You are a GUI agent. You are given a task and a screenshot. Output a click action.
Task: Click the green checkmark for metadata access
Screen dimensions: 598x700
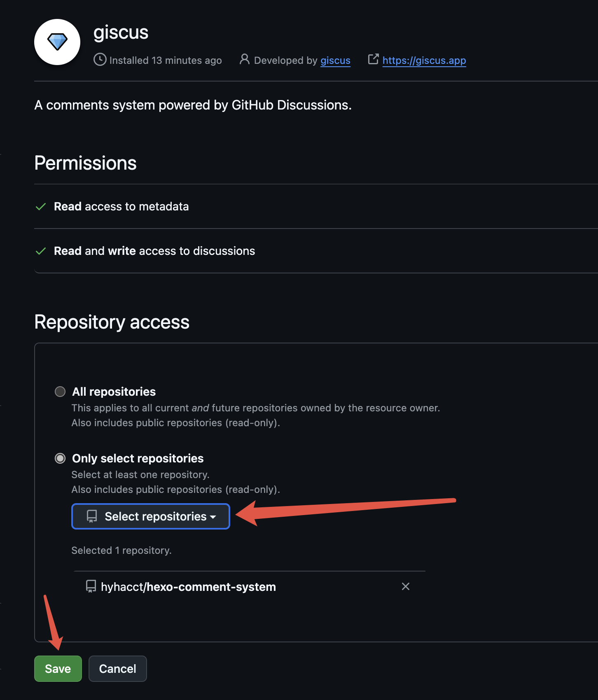41,207
